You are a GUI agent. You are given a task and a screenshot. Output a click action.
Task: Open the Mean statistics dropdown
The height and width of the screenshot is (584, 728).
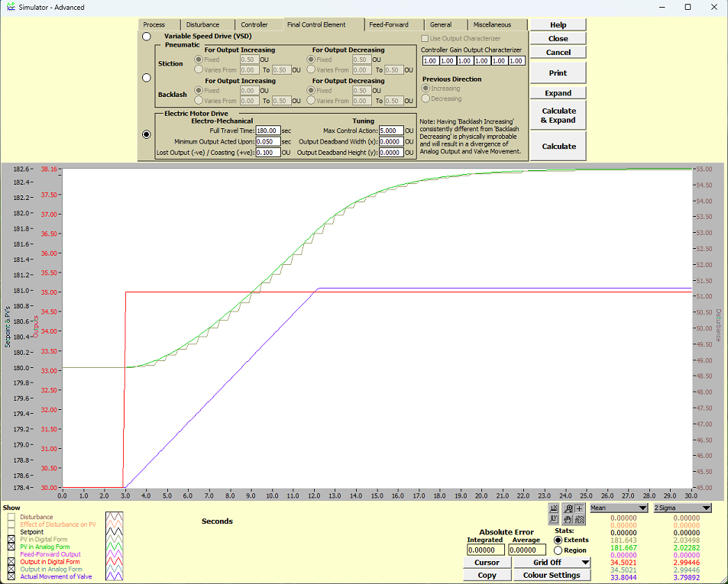click(x=620, y=508)
